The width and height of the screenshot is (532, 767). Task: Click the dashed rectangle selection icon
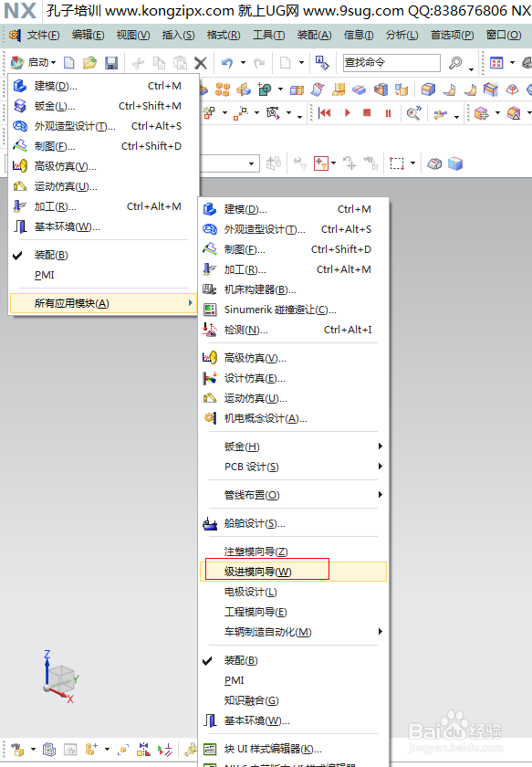click(397, 163)
